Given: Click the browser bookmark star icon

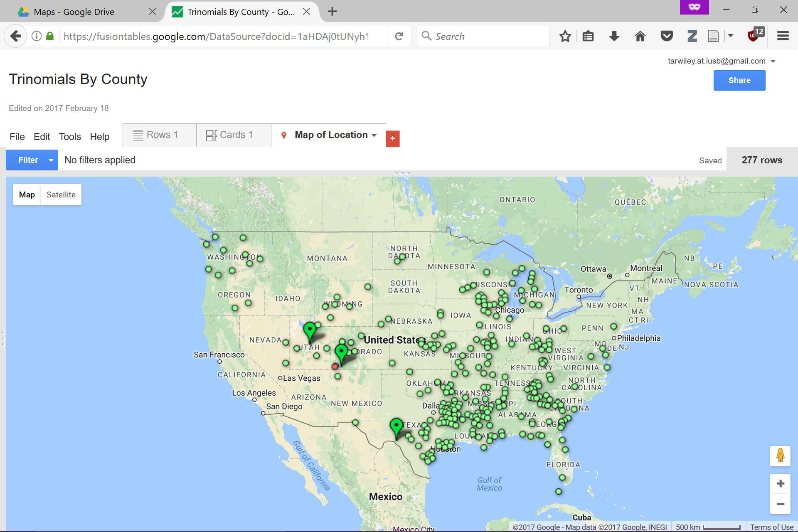Looking at the screenshot, I should 565,37.
